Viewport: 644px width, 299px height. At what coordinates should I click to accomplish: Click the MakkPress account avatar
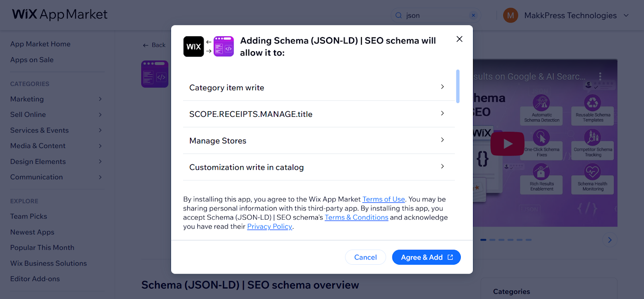(510, 15)
